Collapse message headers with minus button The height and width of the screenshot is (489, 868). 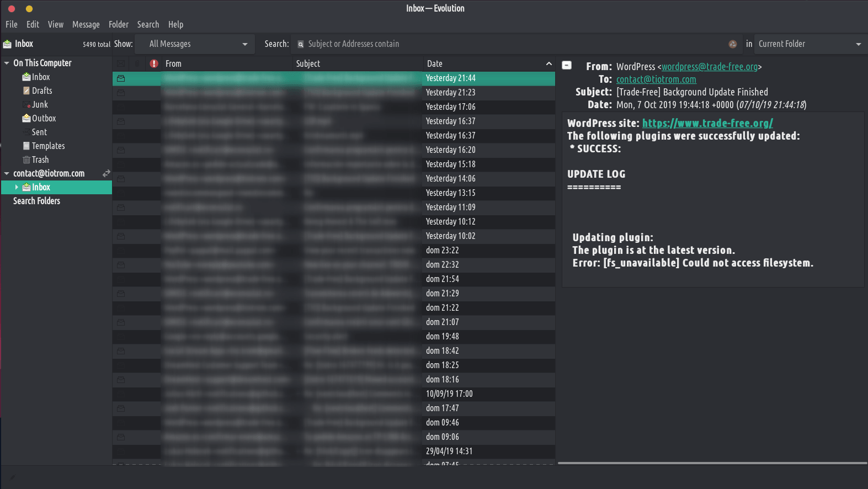(567, 66)
